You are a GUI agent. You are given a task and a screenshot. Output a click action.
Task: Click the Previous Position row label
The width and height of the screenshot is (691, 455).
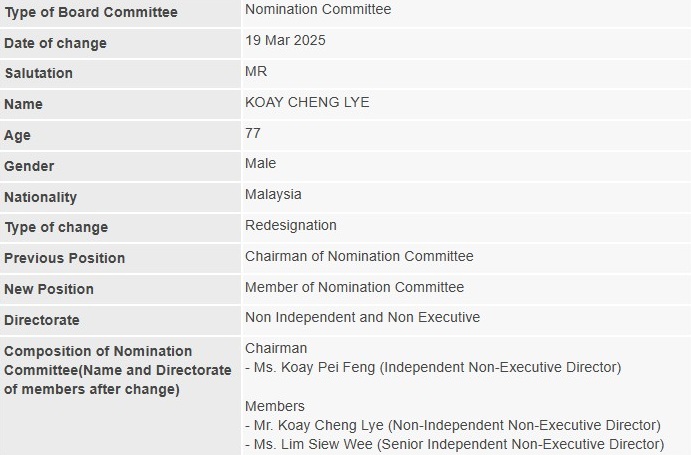click(x=65, y=258)
